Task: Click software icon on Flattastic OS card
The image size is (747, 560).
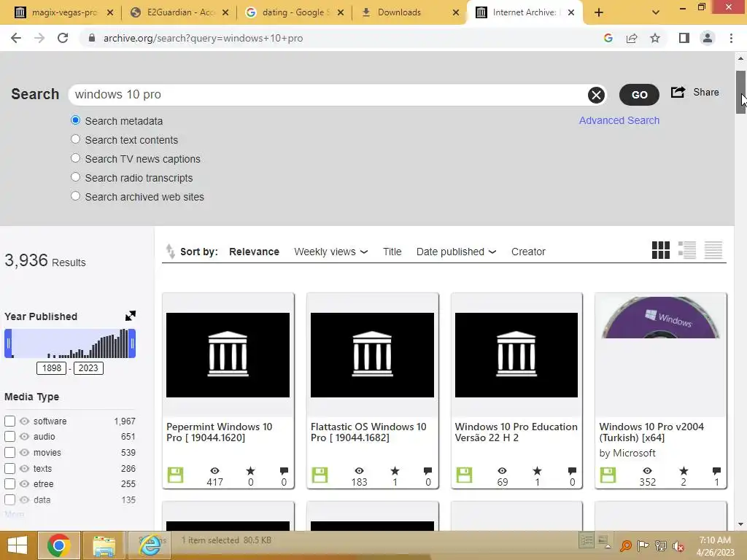Action: click(x=320, y=475)
